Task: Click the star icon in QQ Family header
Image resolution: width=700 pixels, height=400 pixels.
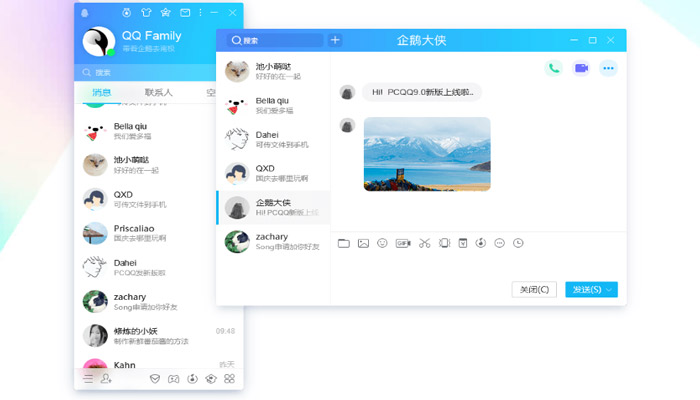Action: [x=166, y=12]
